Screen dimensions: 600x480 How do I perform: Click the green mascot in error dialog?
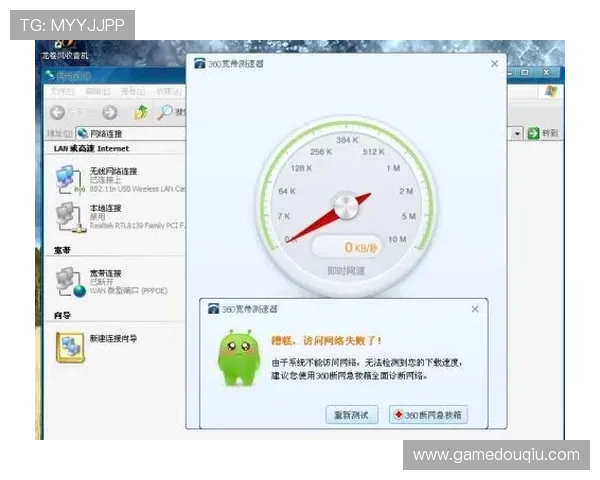(239, 357)
